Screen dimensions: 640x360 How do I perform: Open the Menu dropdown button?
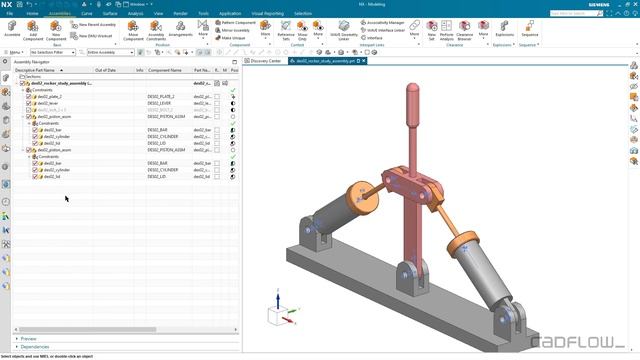[14, 52]
